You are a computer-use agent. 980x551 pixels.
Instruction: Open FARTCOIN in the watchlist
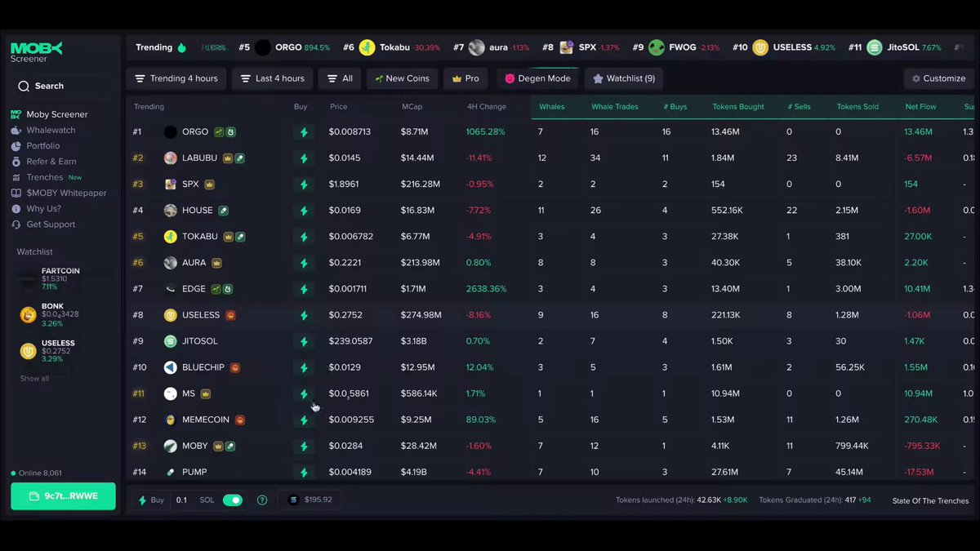[x=61, y=279]
